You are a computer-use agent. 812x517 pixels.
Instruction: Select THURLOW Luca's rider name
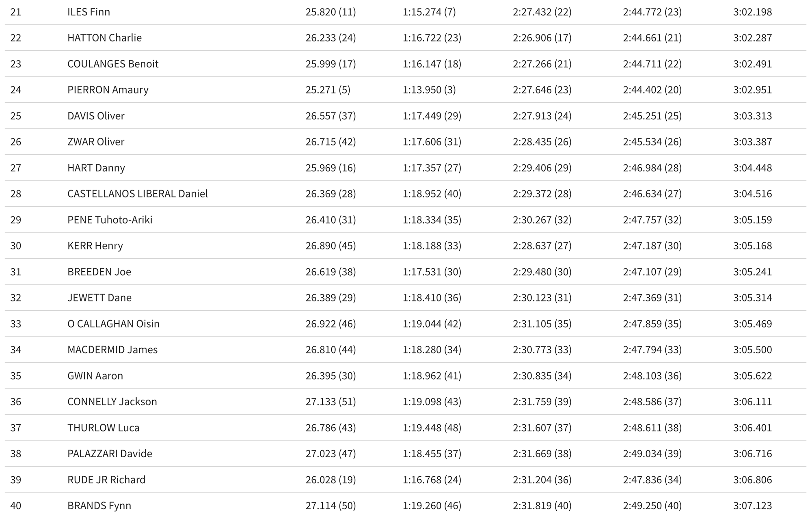(x=104, y=428)
